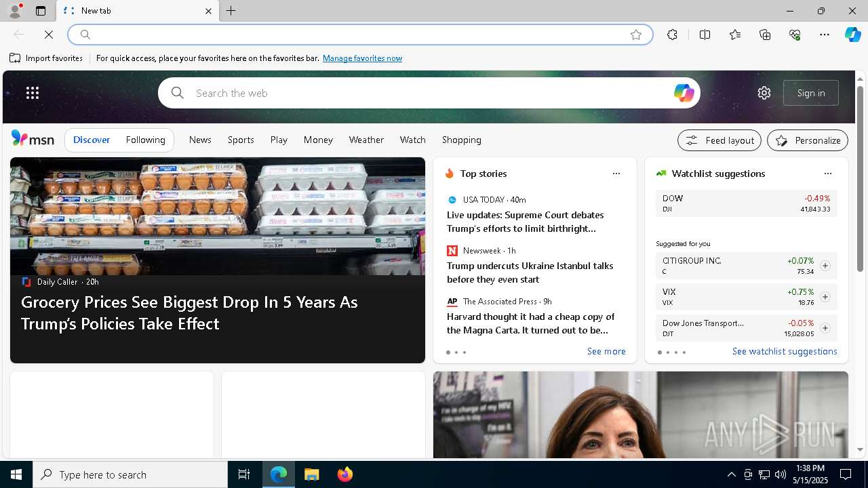868x488 pixels.
Task: Open the notification center icon
Action: click(846, 474)
